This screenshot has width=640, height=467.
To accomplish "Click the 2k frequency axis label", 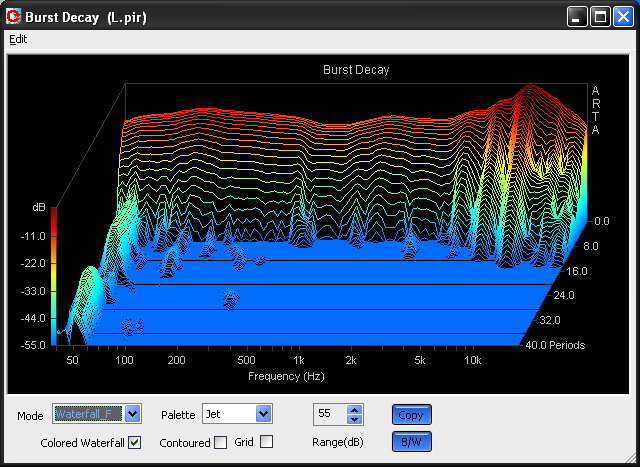I will [351, 360].
